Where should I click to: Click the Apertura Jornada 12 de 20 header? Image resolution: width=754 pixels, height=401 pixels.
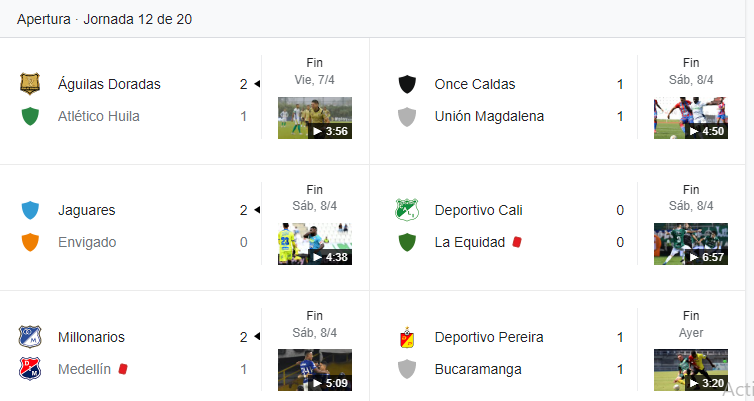[x=104, y=19]
